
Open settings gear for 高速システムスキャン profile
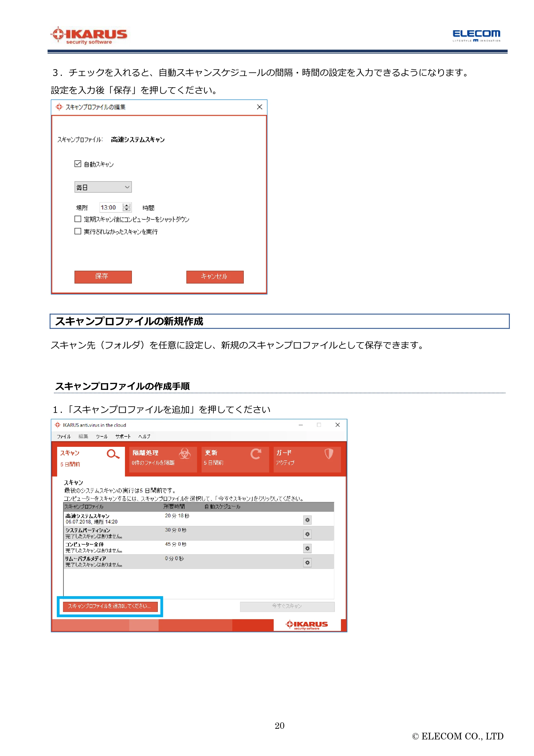click(x=307, y=520)
